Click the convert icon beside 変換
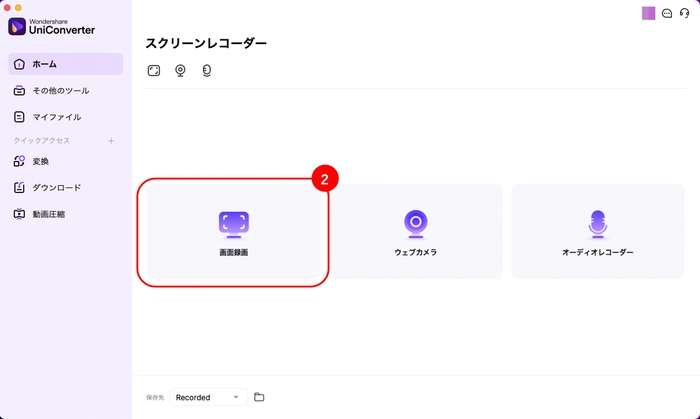Image resolution: width=700 pixels, height=419 pixels. (19, 161)
